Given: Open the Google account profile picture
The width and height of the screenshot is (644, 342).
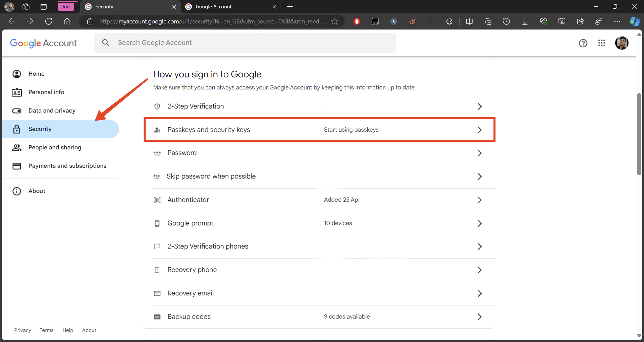Looking at the screenshot, I should tap(622, 43).
